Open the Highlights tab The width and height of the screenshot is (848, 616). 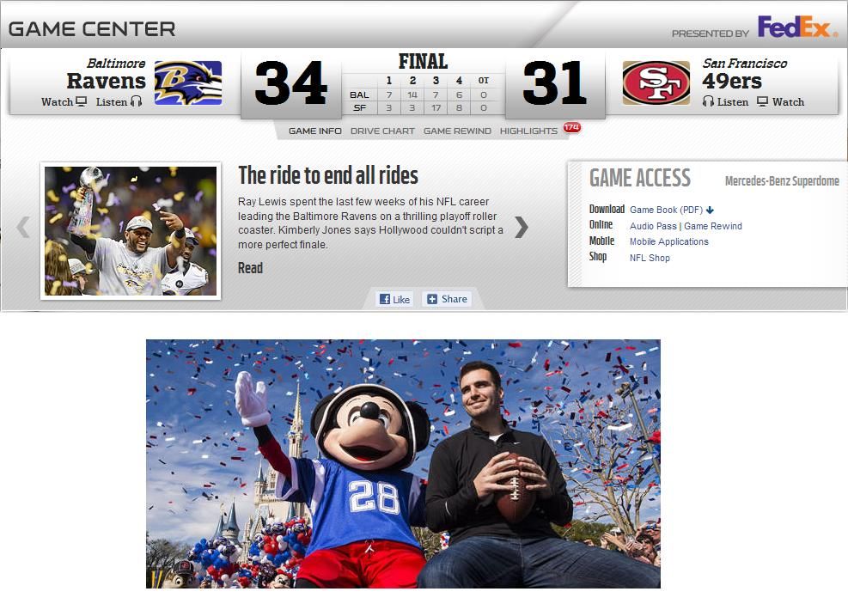click(x=528, y=131)
